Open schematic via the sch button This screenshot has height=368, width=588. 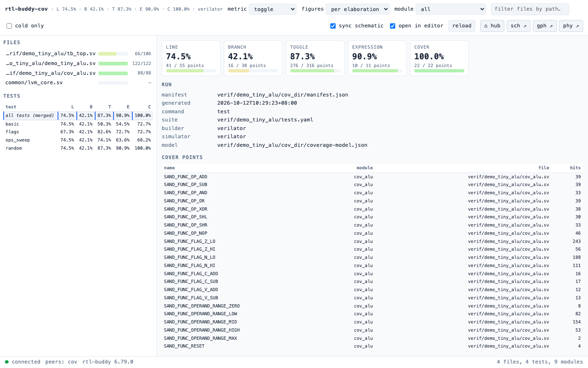pyautogui.click(x=519, y=26)
